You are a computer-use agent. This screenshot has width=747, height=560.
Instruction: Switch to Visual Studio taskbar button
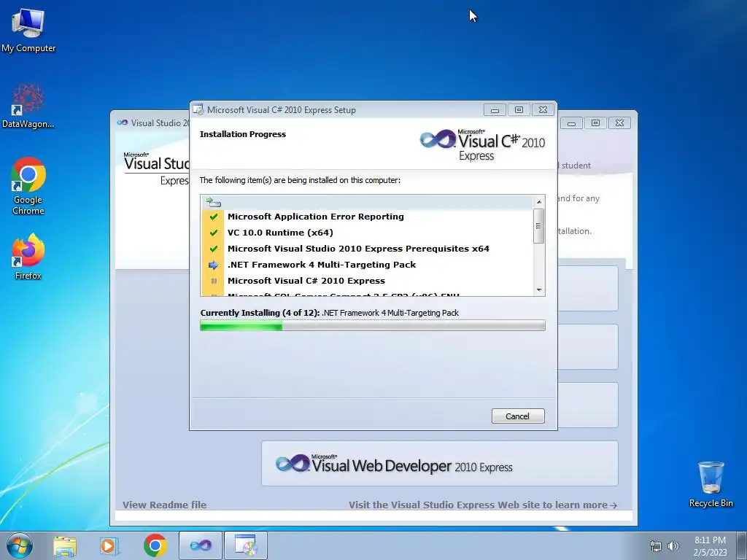tap(201, 545)
